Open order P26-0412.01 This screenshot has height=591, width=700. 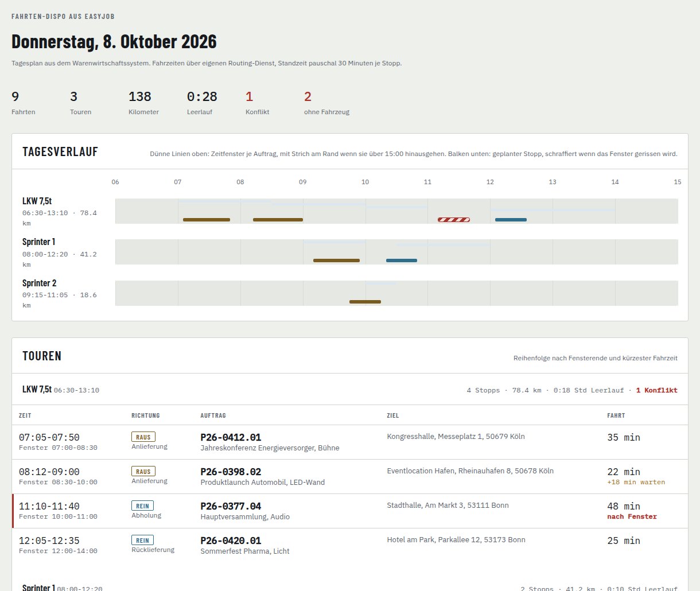(x=231, y=437)
